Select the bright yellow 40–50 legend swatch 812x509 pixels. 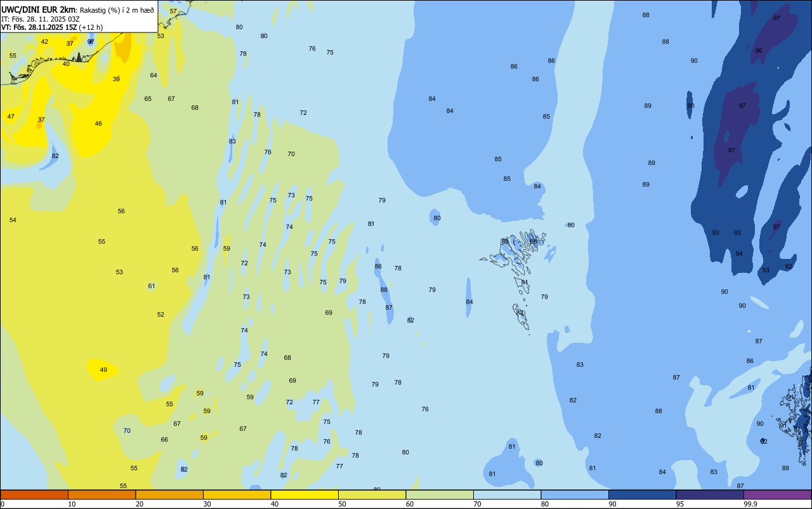[304, 494]
